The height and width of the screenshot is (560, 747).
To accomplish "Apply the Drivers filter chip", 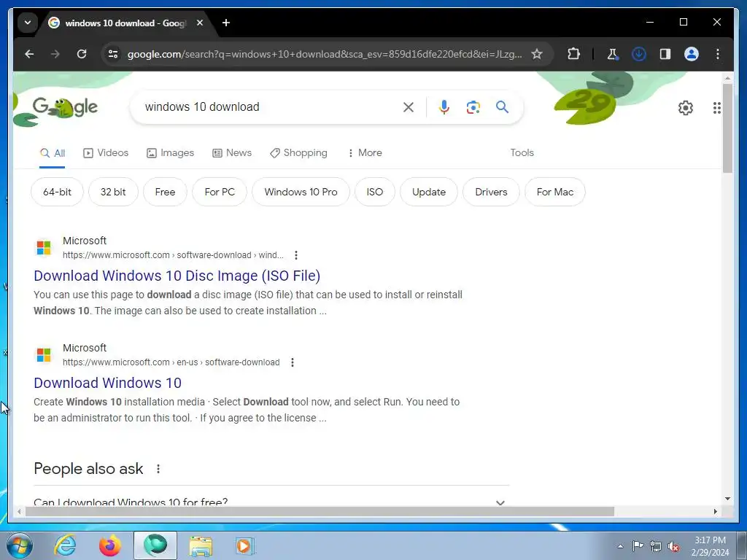I will point(491,192).
